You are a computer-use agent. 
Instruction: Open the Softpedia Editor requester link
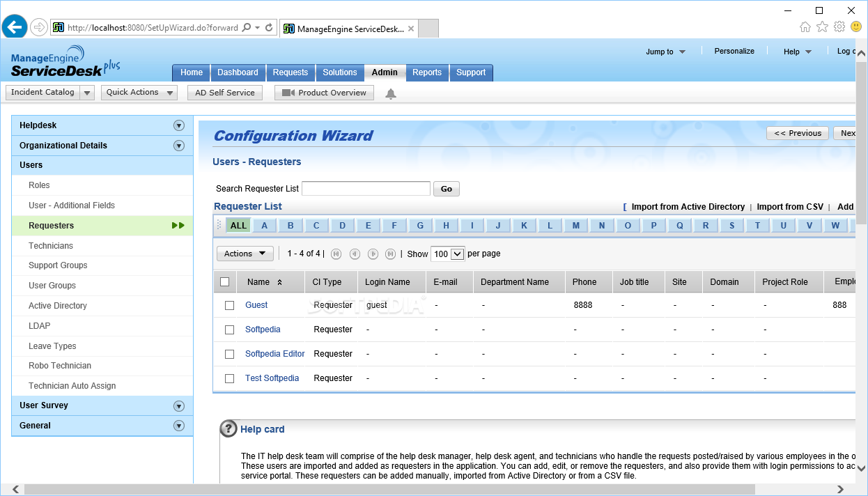tap(275, 354)
